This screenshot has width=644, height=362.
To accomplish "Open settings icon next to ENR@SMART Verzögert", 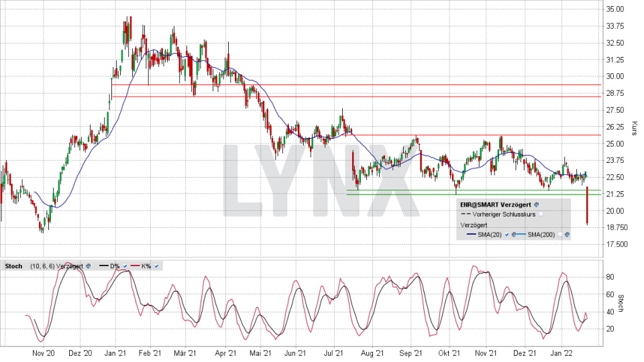I will pos(537,204).
